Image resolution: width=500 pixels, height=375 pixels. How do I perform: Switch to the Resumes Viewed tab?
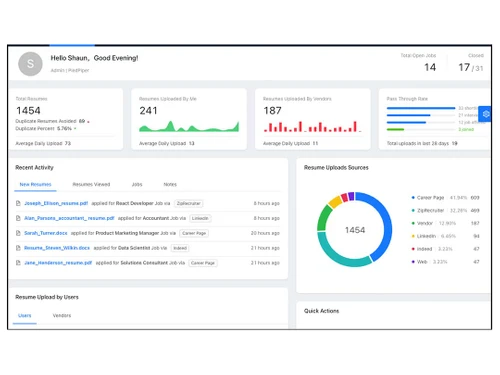[91, 184]
